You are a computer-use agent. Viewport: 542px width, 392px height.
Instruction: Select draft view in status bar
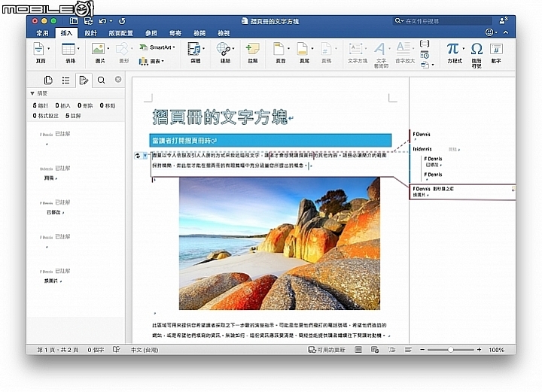[408, 350]
